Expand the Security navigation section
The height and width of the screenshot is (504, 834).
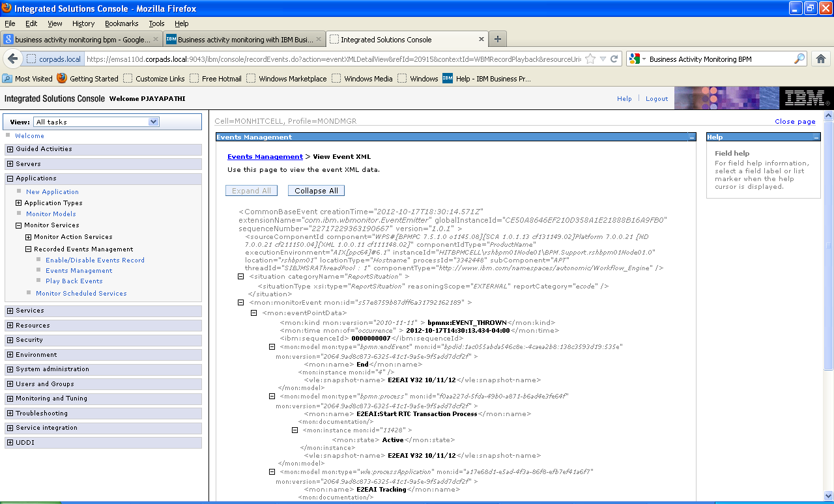tap(10, 340)
